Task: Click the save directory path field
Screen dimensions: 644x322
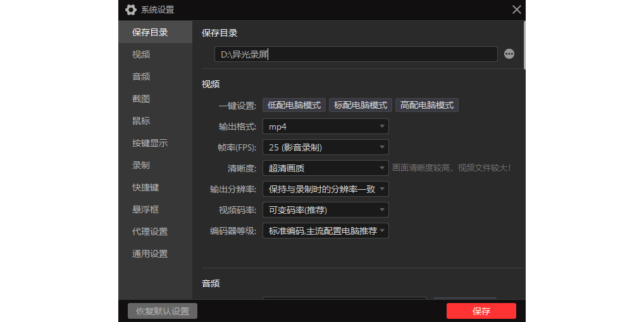Action: (x=356, y=54)
